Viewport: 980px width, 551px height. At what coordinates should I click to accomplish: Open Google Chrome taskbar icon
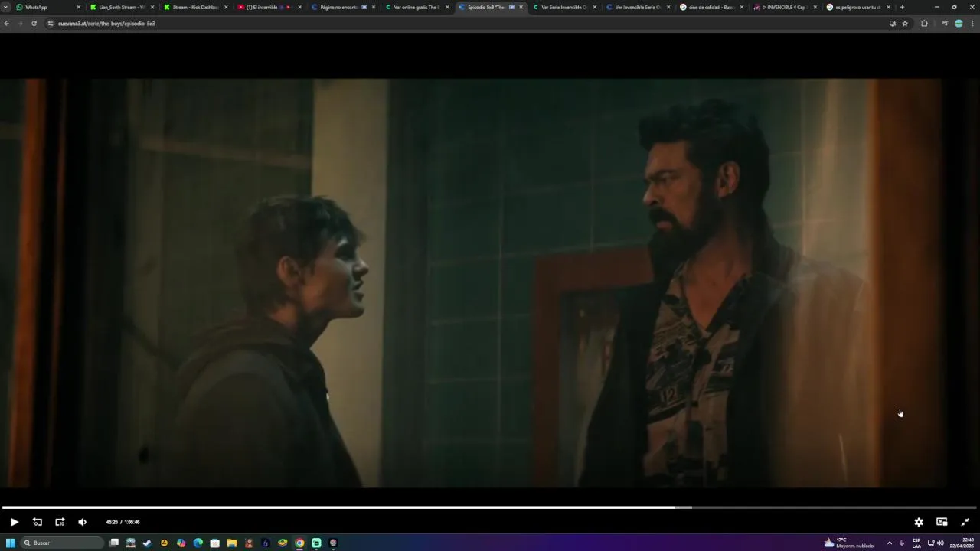[299, 543]
